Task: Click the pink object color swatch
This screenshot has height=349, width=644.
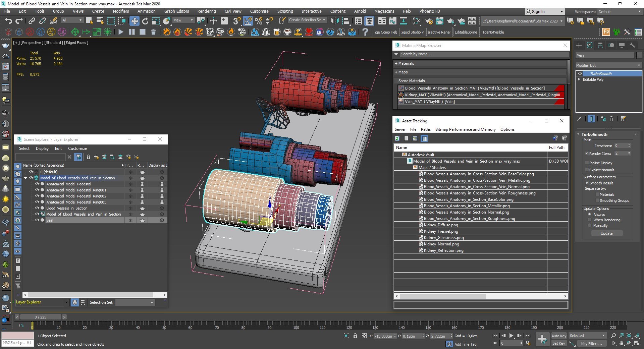Action: [18, 336]
